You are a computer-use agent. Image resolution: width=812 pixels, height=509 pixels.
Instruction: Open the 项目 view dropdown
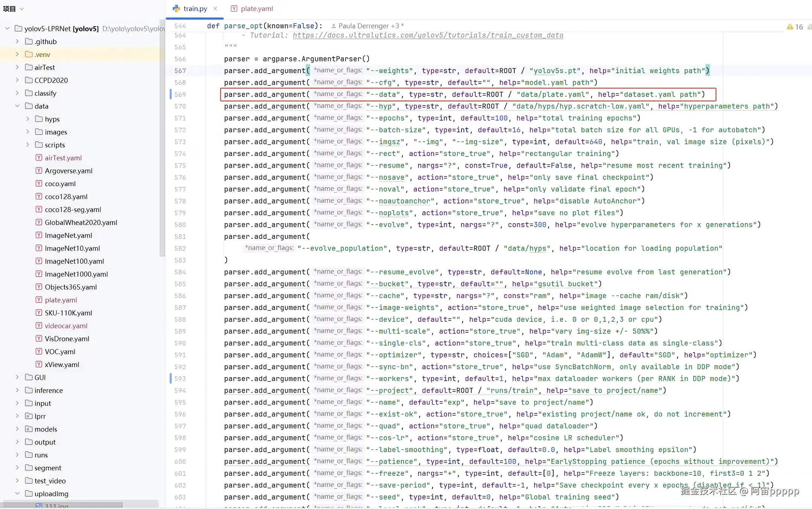coord(21,9)
